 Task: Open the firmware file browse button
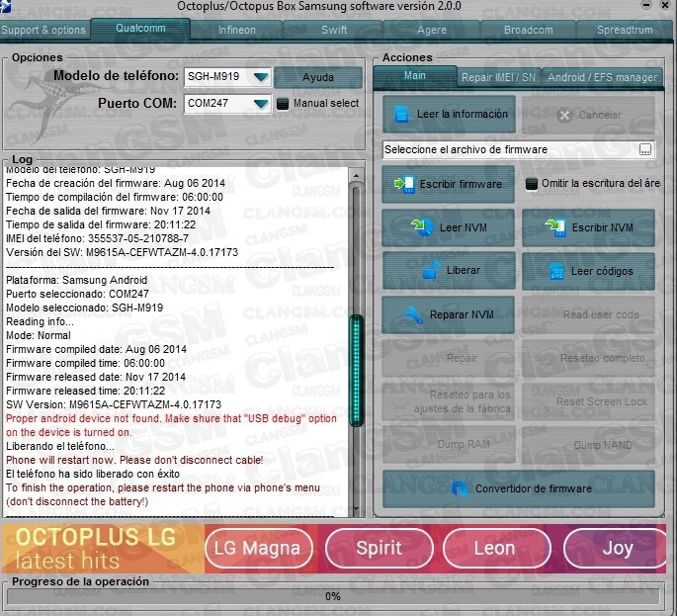coord(645,150)
